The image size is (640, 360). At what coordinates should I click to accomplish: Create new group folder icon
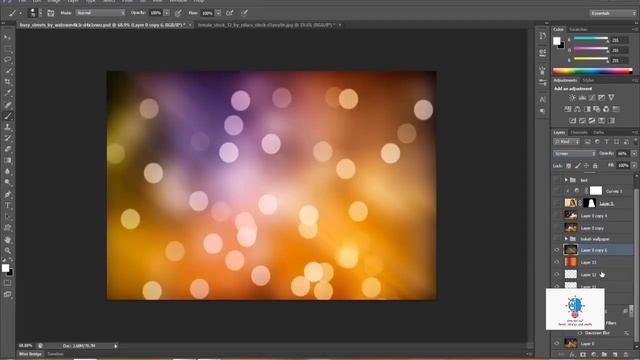tap(604, 355)
